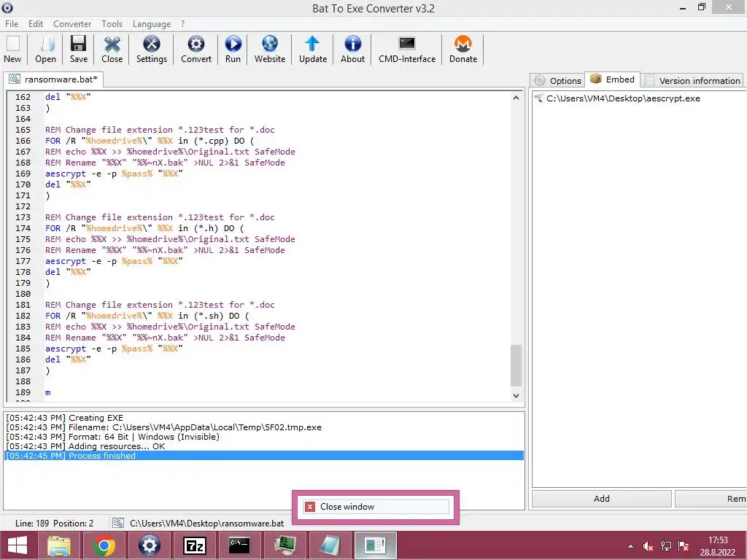Click status bar path ransomware.bat
Image resolution: width=747 pixels, height=560 pixels.
pos(206,524)
